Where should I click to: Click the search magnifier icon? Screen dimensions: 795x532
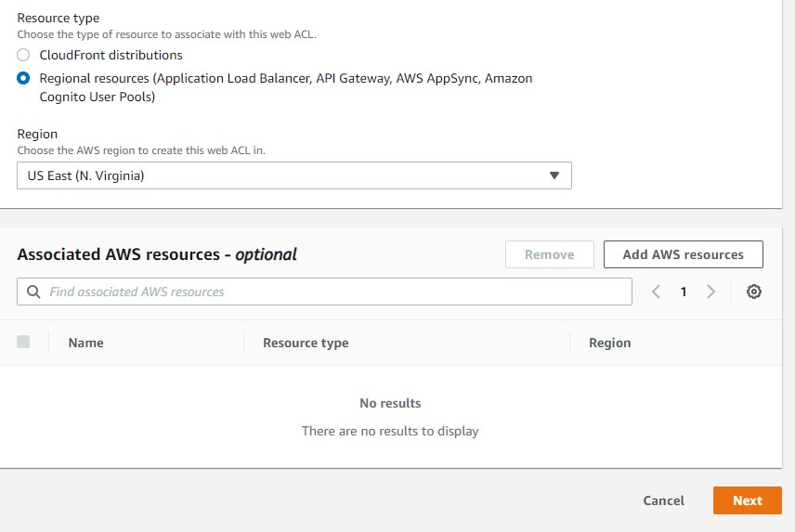coord(33,292)
